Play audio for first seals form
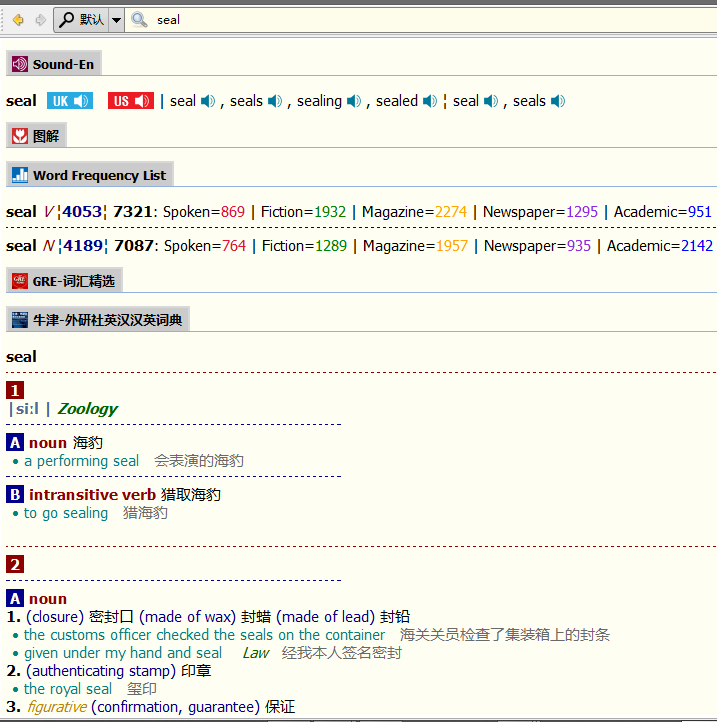This screenshot has width=717, height=722. 275,101
